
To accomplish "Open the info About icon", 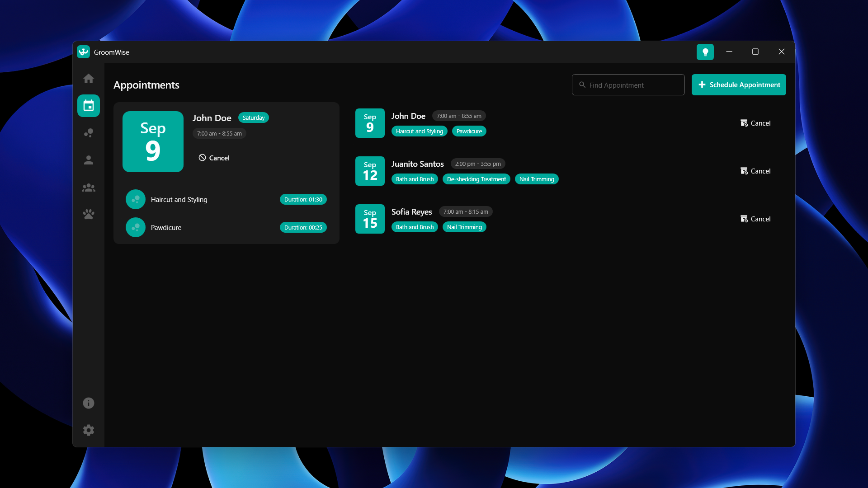I will (x=89, y=403).
